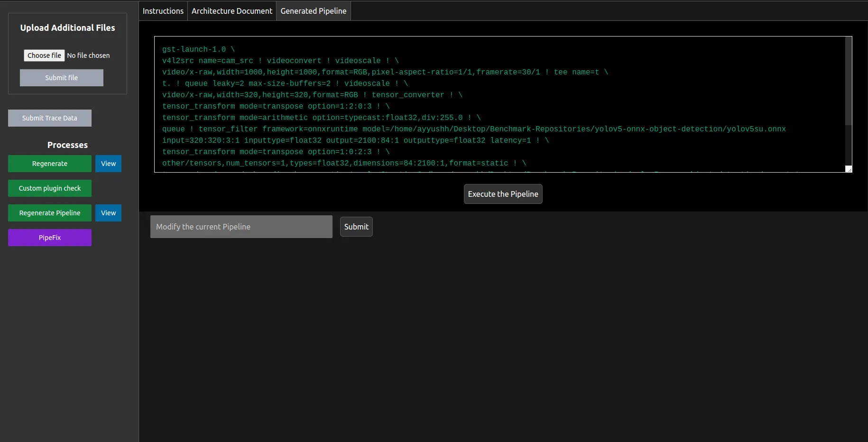
Task: Click the green Regenerate button
Action: click(50, 164)
